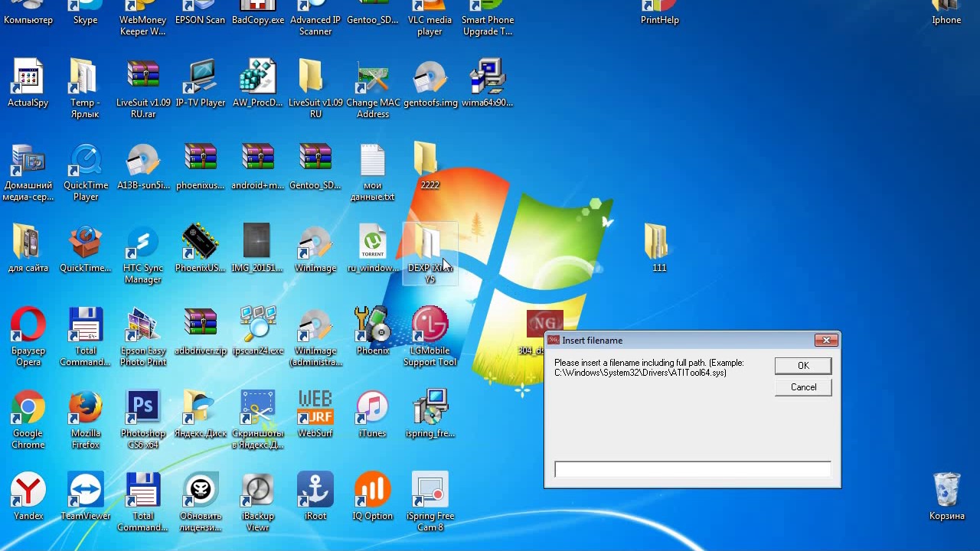980x551 pixels.
Task: Select the мои данные.txt file
Action: point(373,171)
